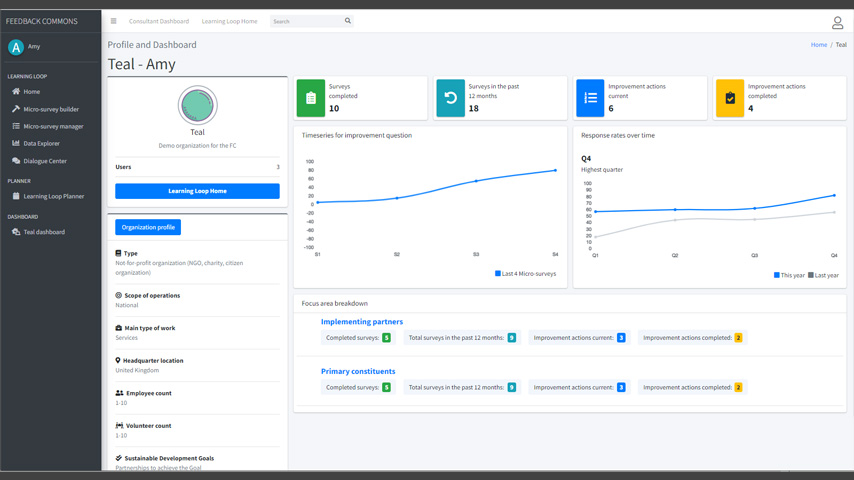Click the Dialogue Center chat icon

16,161
